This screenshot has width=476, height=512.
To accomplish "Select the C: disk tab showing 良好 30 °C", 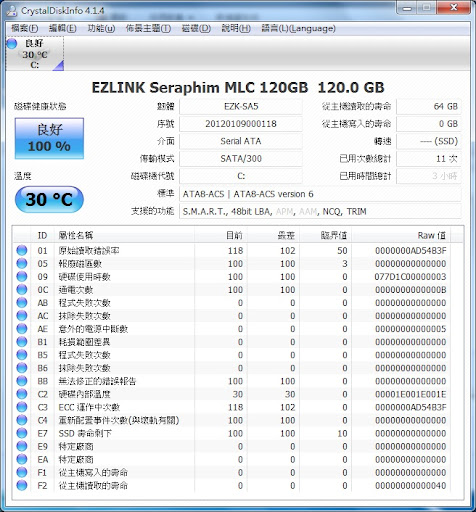I will [35, 54].
